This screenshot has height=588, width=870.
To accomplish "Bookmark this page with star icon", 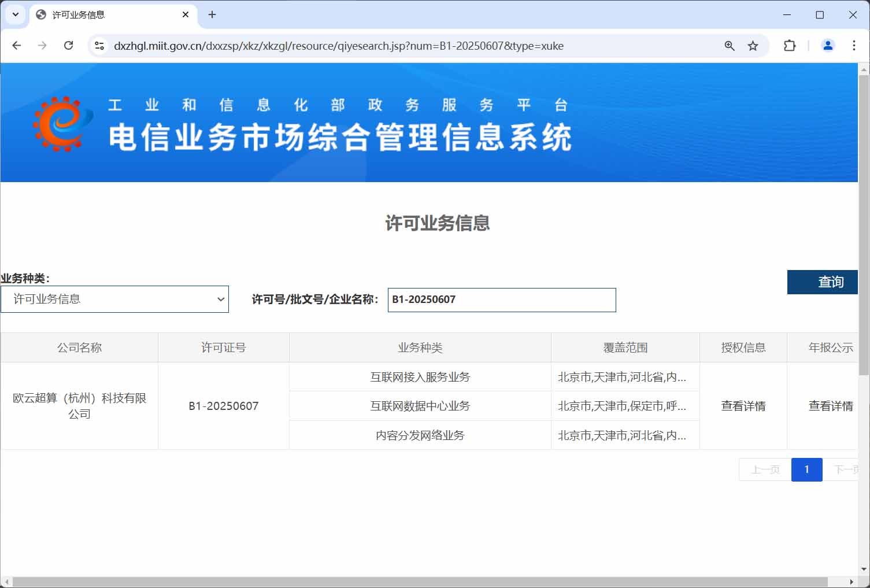I will [x=753, y=46].
